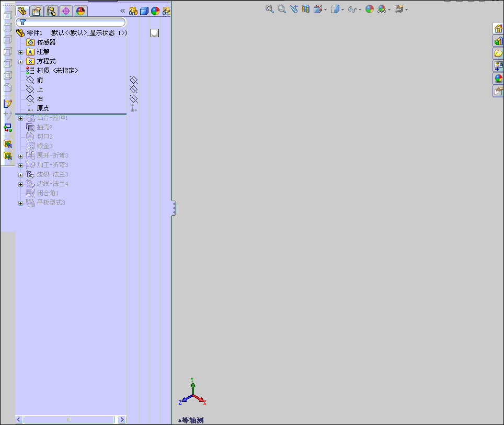
Task: Activate the Zoom to Area tool
Action: pos(281,9)
